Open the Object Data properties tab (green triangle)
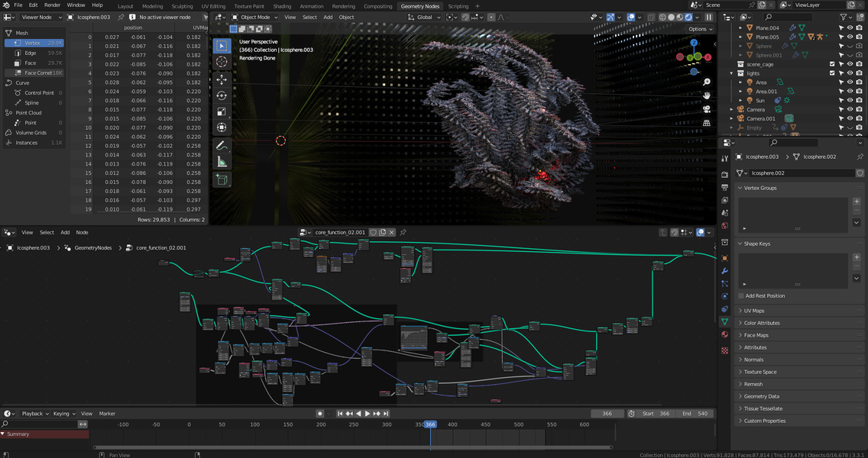868x458 pixels. tap(724, 321)
